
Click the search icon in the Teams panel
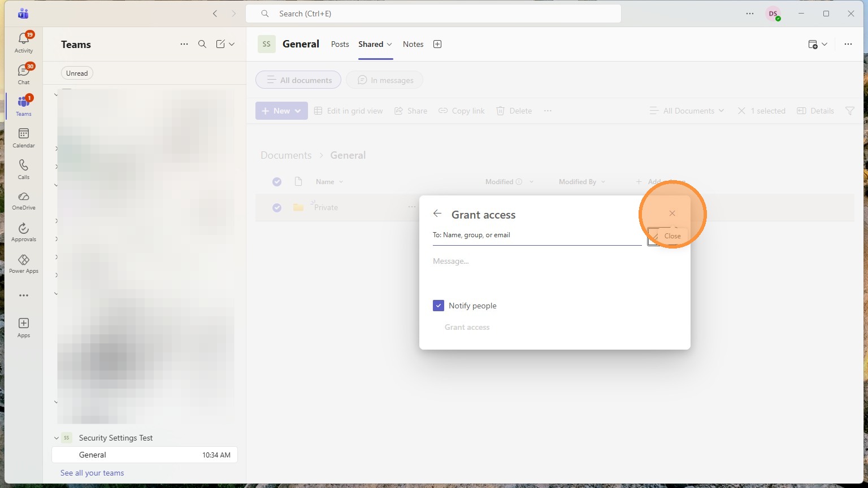point(202,44)
